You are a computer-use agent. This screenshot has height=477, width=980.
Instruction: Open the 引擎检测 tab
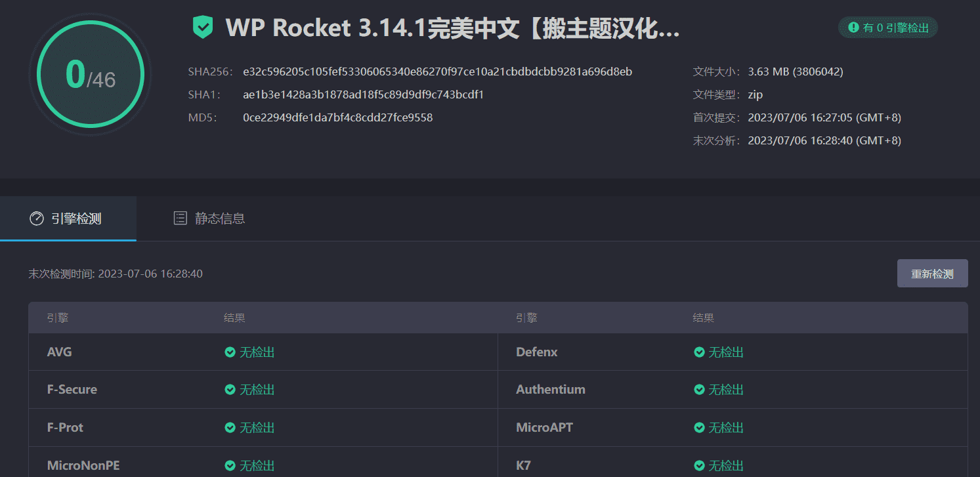point(68,218)
